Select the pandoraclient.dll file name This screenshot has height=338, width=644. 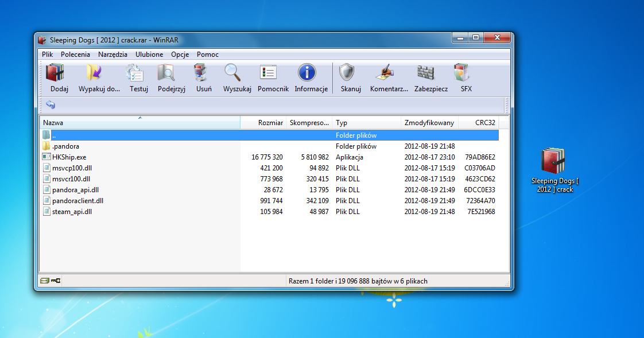[77, 201]
